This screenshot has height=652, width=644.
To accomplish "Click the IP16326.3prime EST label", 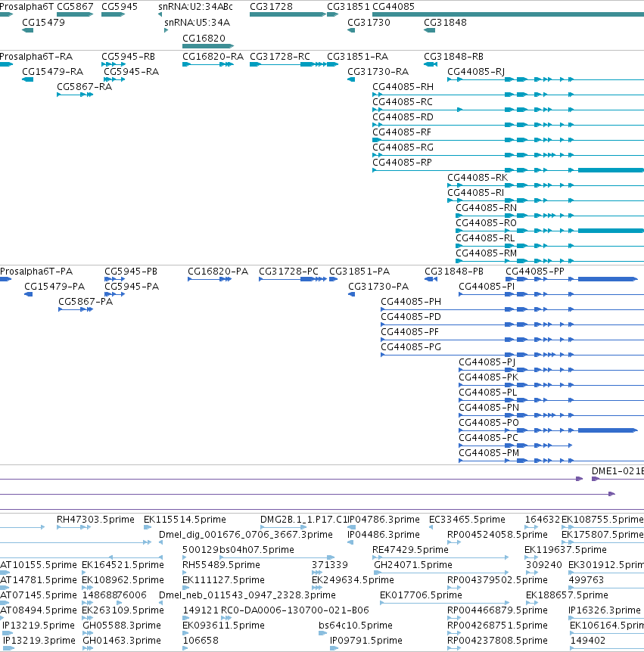I will point(605,610).
